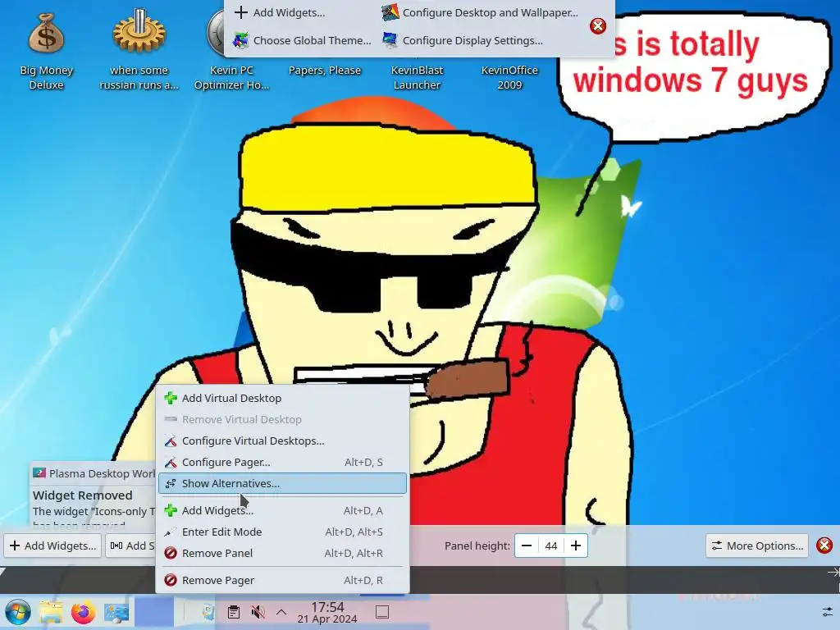The width and height of the screenshot is (840, 630).
Task: Click the 17:54 digital clock
Action: click(x=327, y=612)
